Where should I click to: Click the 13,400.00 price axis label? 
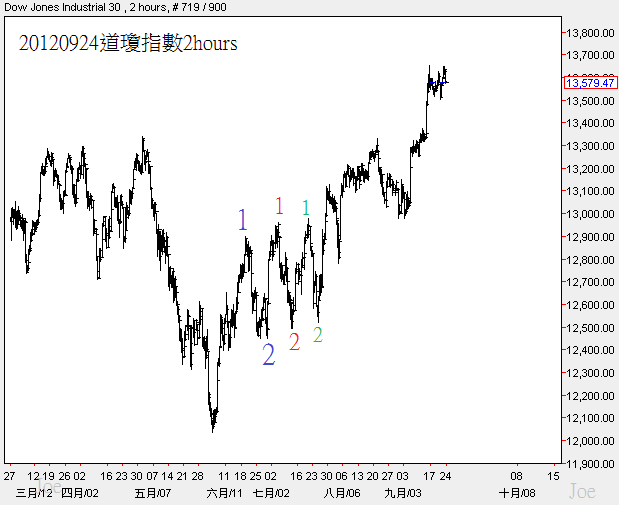coord(590,123)
